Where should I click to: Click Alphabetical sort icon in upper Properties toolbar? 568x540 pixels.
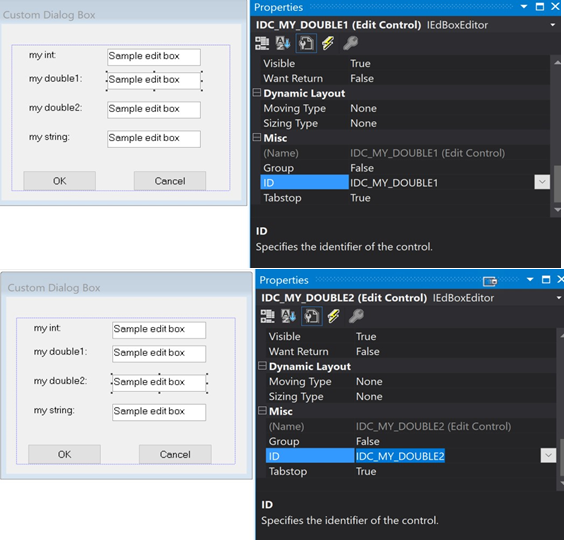point(283,43)
